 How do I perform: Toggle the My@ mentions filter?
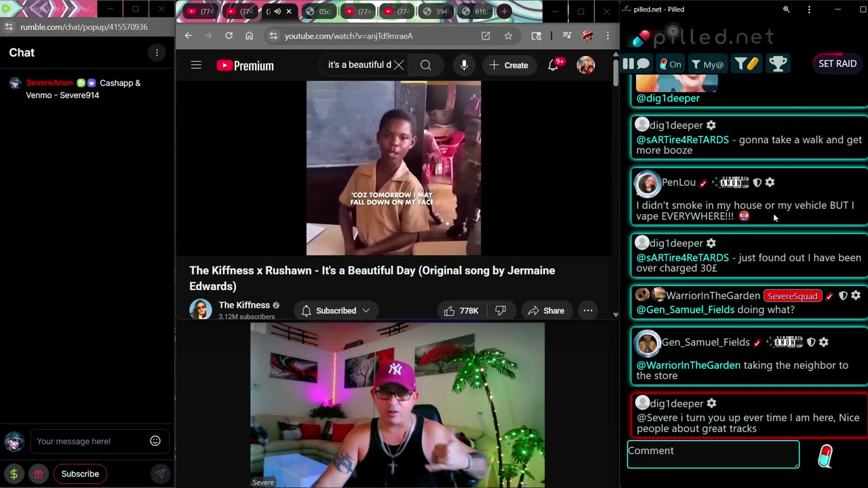click(707, 64)
